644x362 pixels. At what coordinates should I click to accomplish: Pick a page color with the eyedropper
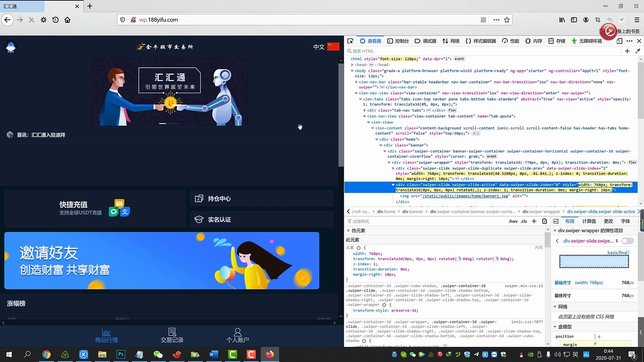[x=638, y=51]
